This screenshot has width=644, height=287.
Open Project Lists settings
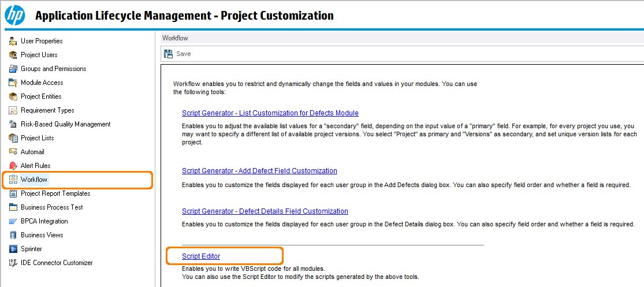point(37,138)
